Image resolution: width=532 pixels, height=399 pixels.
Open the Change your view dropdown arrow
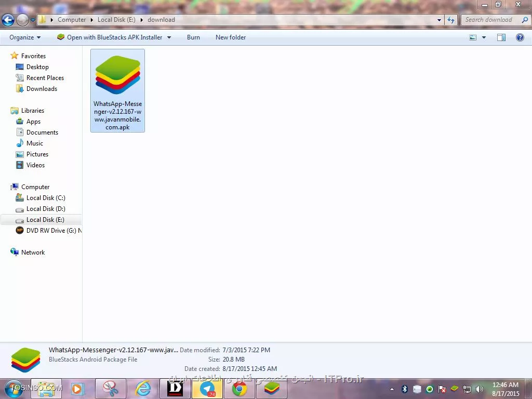484,37
